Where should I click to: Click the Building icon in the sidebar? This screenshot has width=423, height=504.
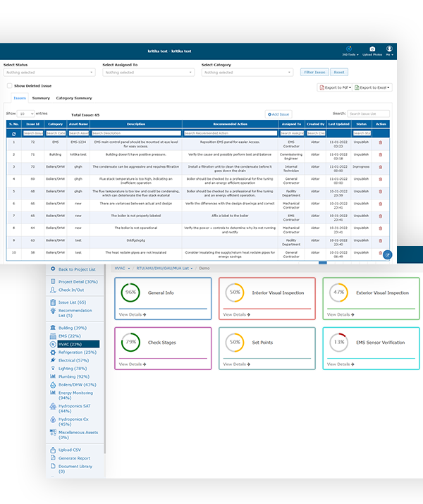pyautogui.click(x=53, y=328)
